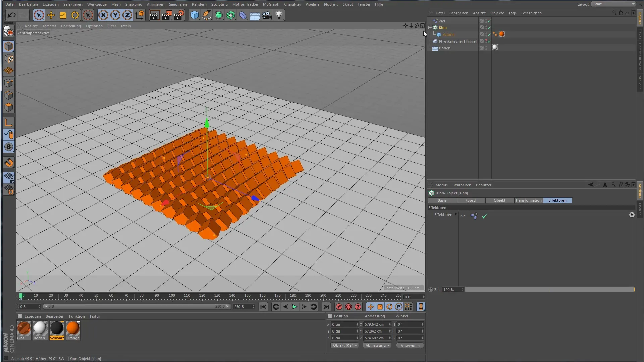
Task: Go to end of animation
Action: pyautogui.click(x=326, y=307)
